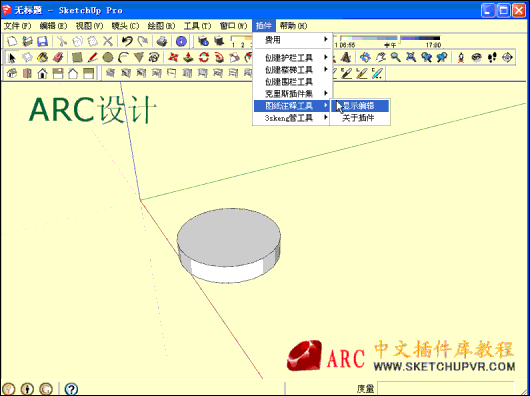Screen dimensions: 530x396
Task: Activate the Zoom magnifier tool
Action: (x=395, y=57)
